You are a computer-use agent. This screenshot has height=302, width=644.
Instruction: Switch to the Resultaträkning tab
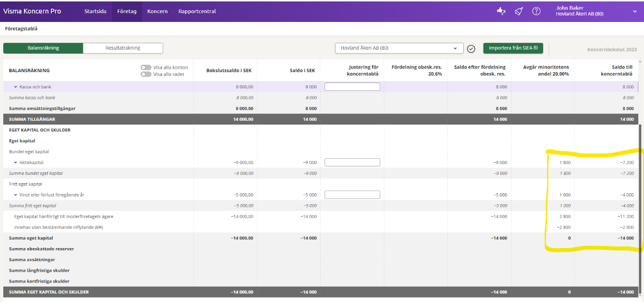(123, 48)
